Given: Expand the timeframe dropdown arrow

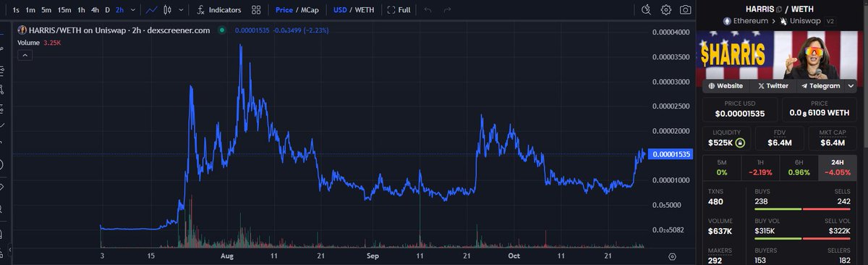Looking at the screenshot, I should (x=134, y=10).
